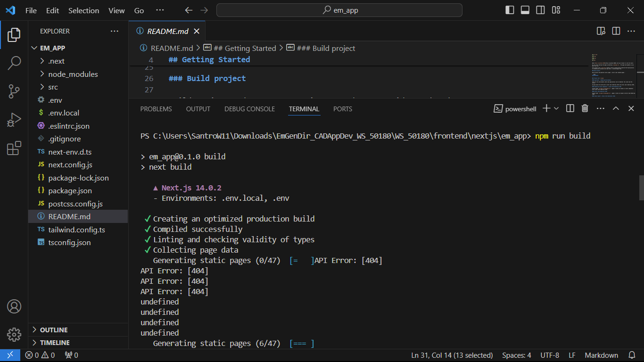
Task: Click the terminal vertical scrollbar thumb
Action: [641, 188]
